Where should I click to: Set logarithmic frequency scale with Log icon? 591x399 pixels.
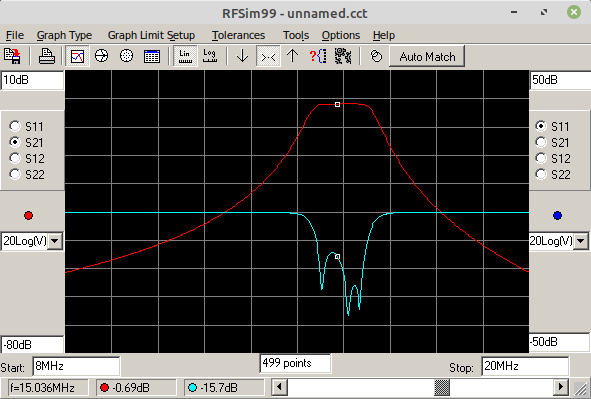(210, 56)
